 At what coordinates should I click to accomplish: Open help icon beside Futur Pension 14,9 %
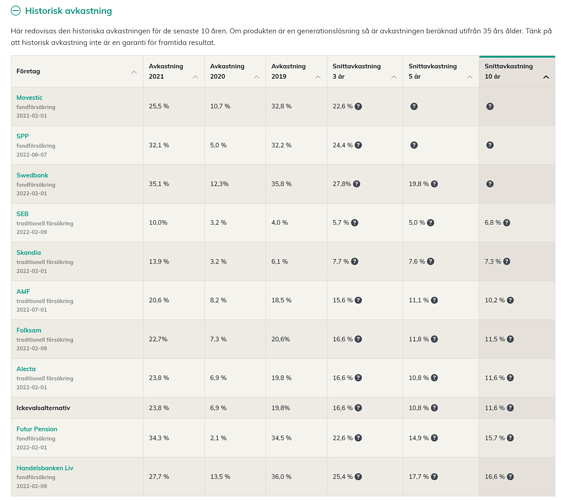click(x=434, y=438)
